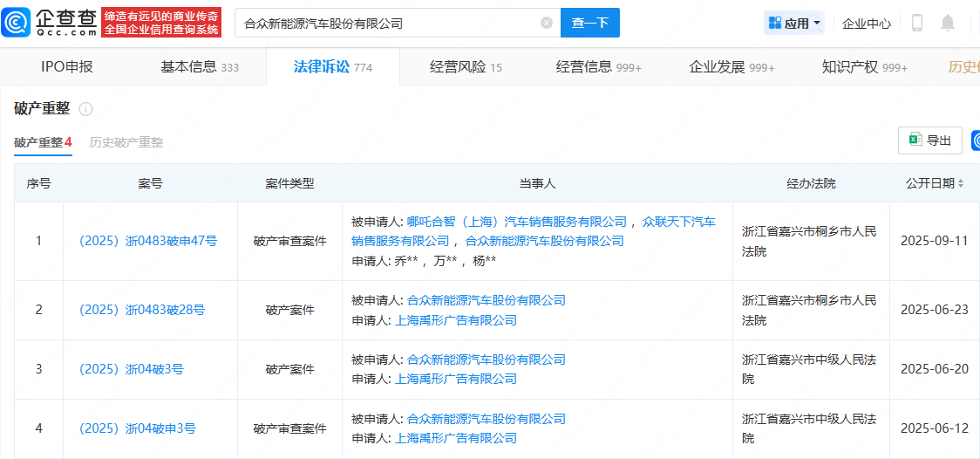Click 破产案件 type in row 3
Image resolution: width=980 pixels, height=459 pixels.
click(289, 369)
